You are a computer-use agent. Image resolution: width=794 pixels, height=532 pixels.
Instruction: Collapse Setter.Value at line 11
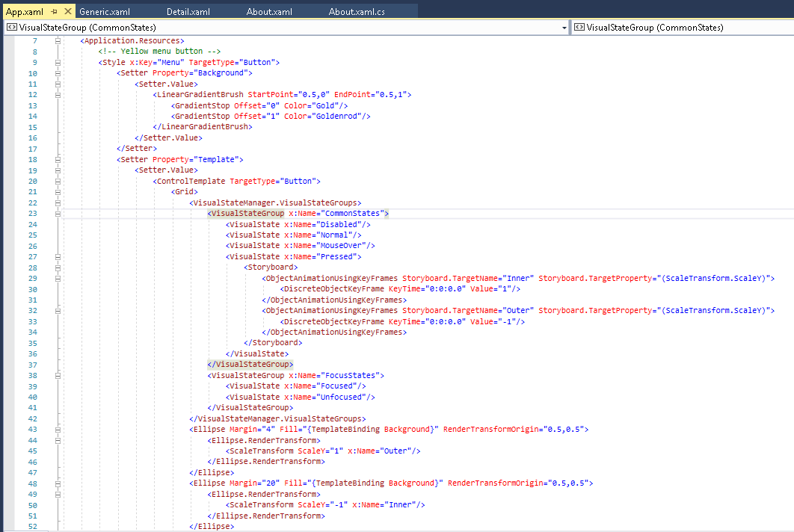point(58,84)
